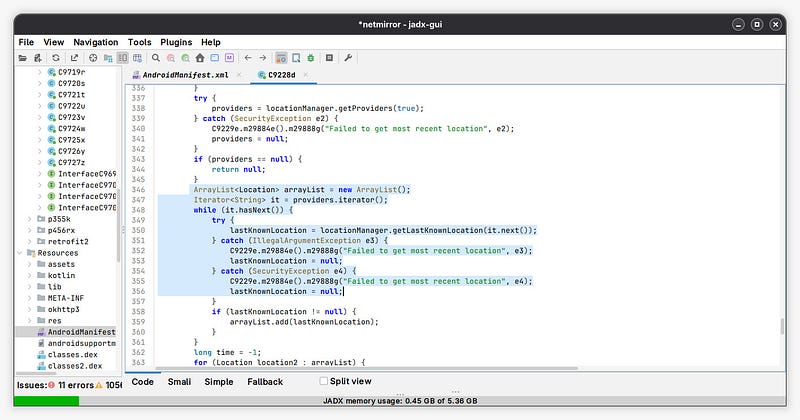This screenshot has width=800, height=420.
Task: Switch to Smali view mode
Action: [x=179, y=382]
